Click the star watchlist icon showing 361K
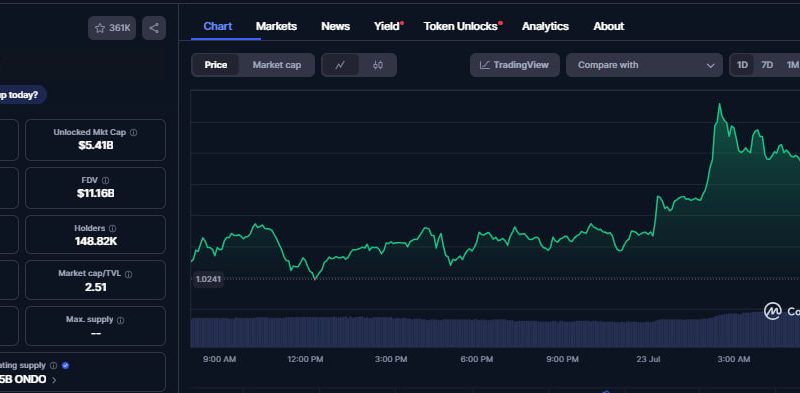Screen dimensions: 800x393 coord(112,28)
